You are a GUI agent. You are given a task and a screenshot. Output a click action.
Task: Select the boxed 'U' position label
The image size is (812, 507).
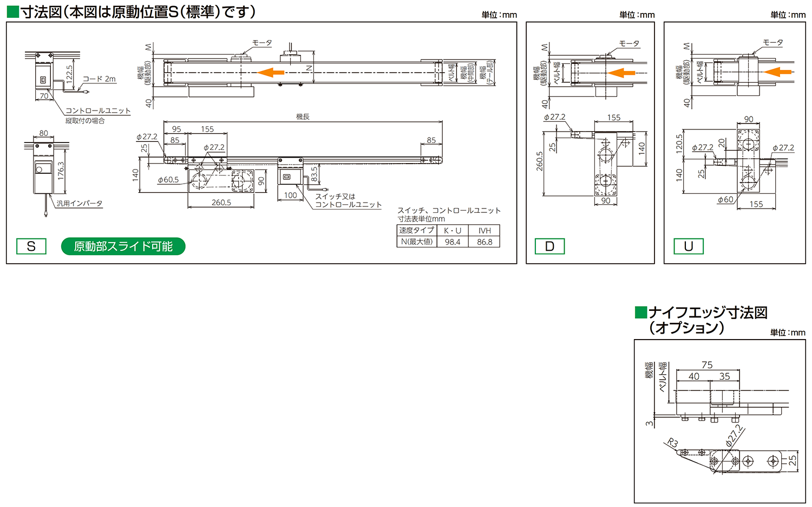689,246
